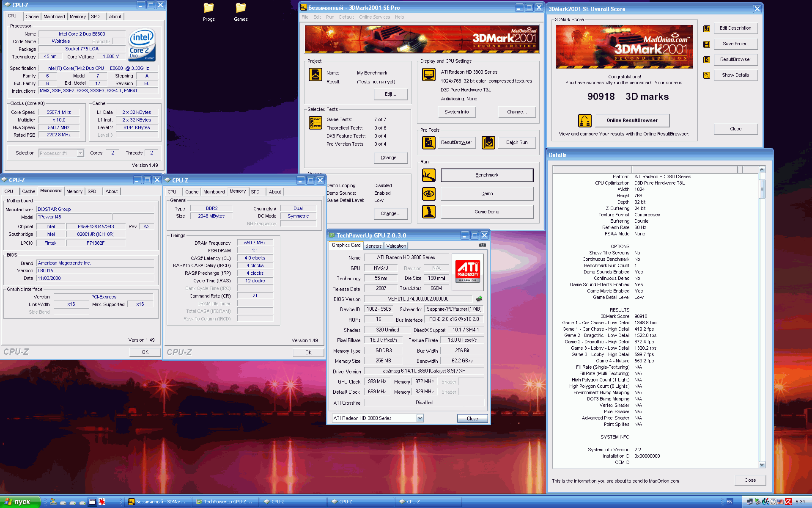The image size is (812, 508).
Task: Click the eye icon beside Demo button
Action: click(429, 193)
